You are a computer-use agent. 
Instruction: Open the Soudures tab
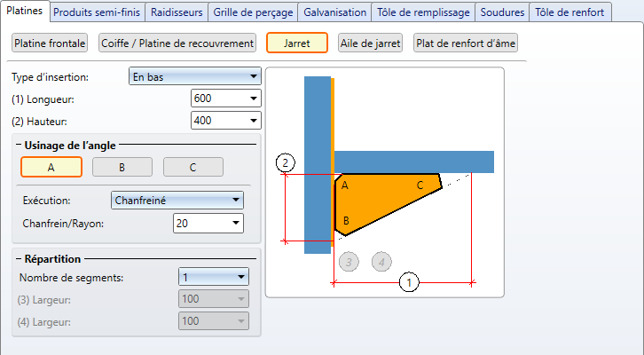502,12
